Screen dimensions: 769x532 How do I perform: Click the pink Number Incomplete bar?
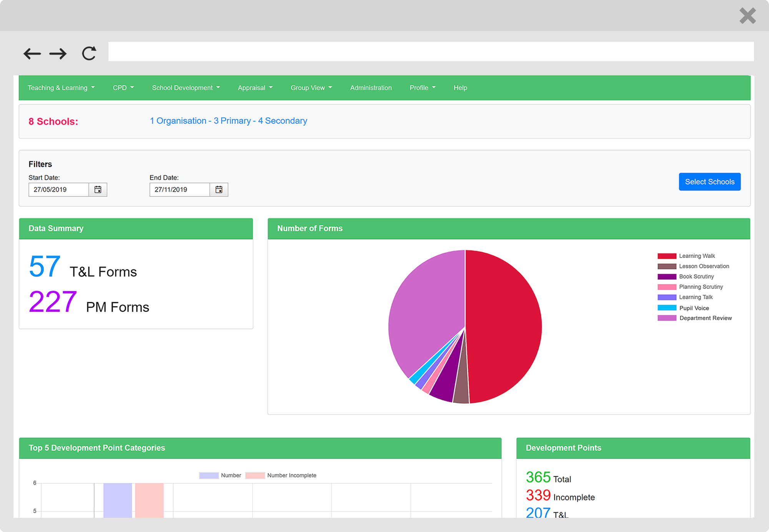click(x=149, y=500)
